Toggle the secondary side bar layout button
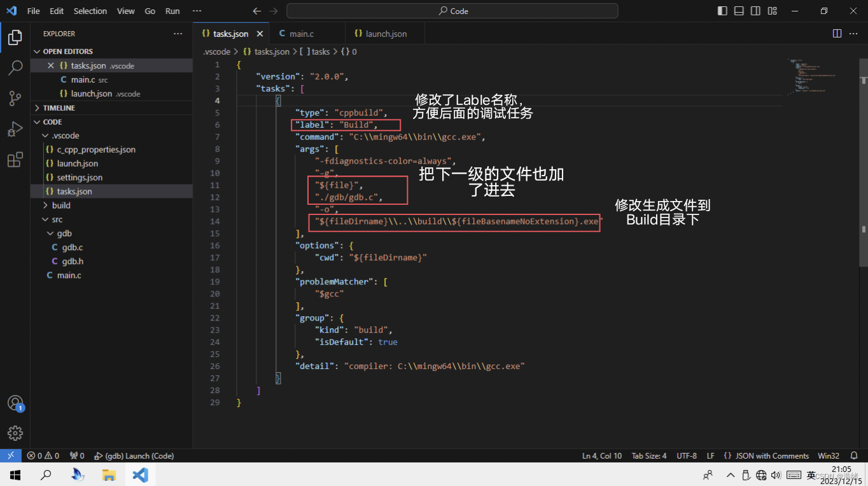Screen dimensions: 868x486 click(755, 11)
